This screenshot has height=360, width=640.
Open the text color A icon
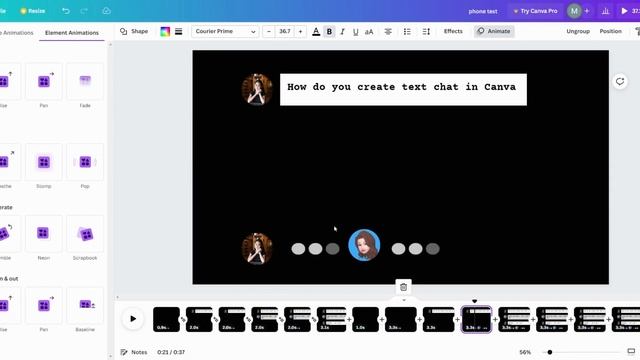(316, 32)
